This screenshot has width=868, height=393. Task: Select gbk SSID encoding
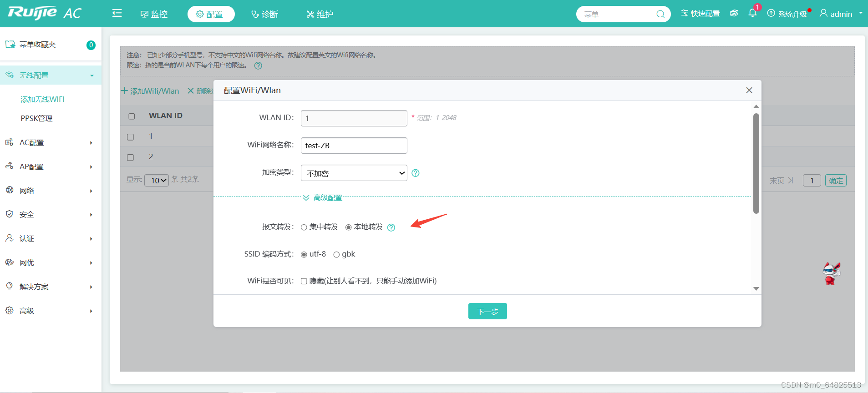336,255
